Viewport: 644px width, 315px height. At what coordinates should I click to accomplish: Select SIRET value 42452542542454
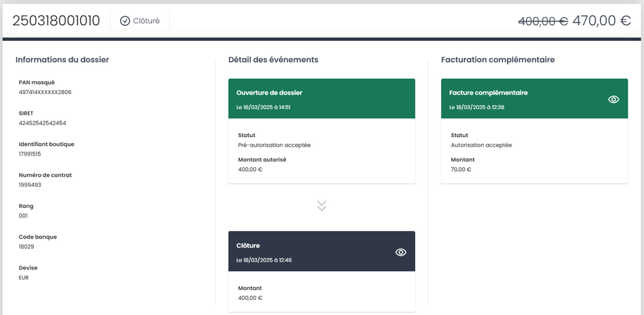click(x=42, y=123)
